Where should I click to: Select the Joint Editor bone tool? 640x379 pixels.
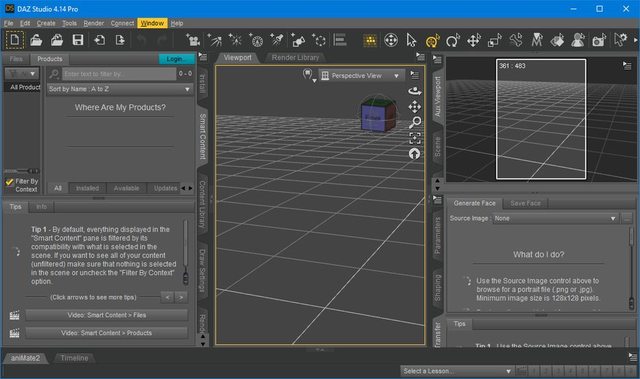pyautogui.click(x=516, y=40)
